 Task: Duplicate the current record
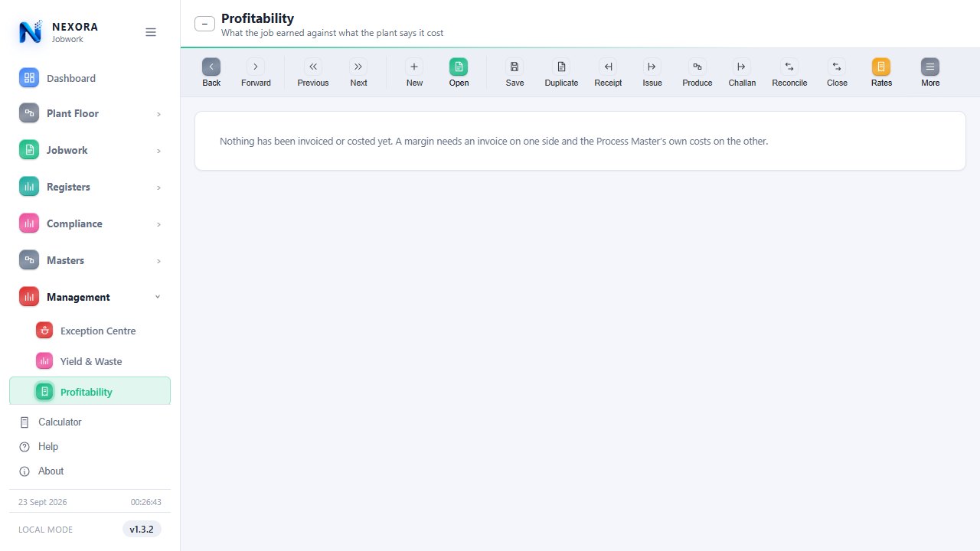point(561,73)
